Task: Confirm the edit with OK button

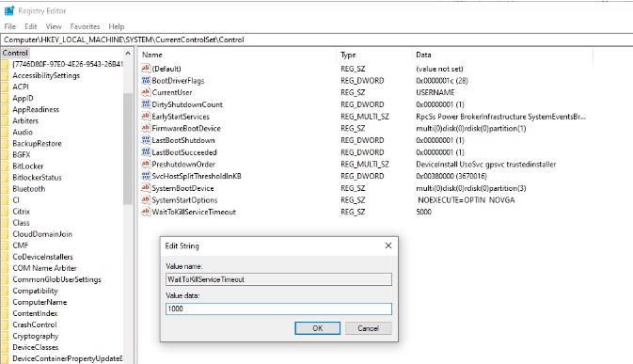Action: point(317,328)
